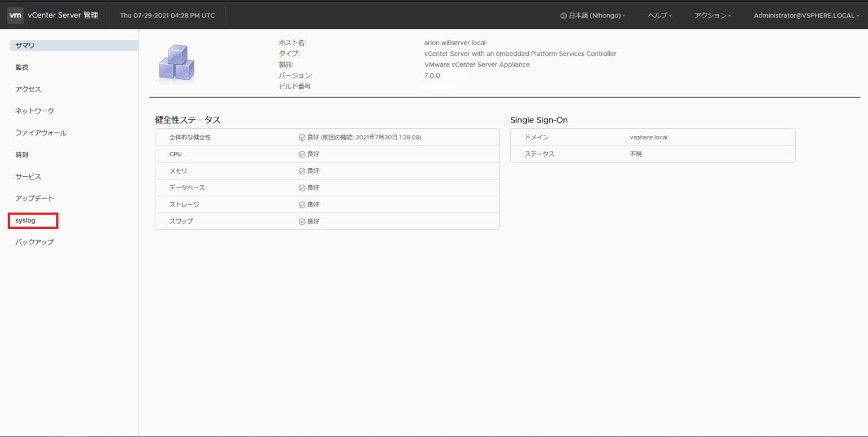Screen dimensions: 868x437
Task: Open the ネットワーク sidebar section
Action: pos(34,111)
